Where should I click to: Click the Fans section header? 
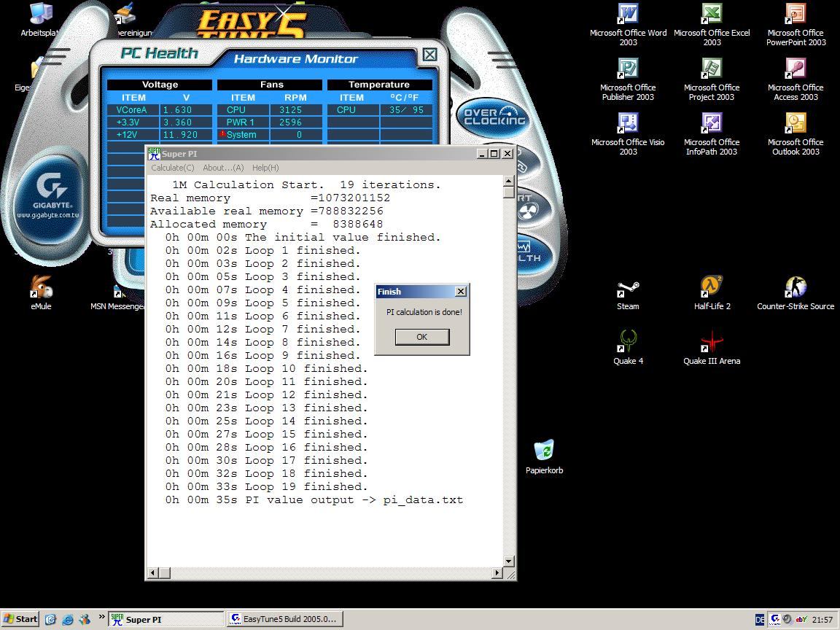(270, 85)
